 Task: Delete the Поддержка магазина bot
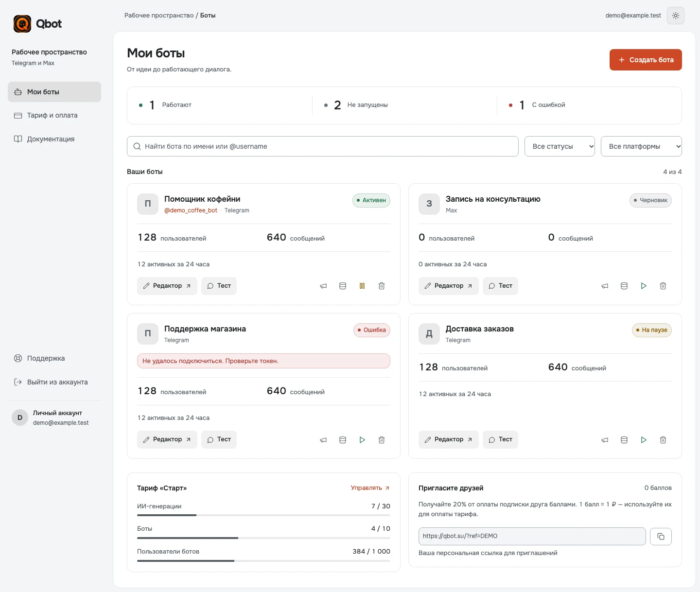[382, 440]
